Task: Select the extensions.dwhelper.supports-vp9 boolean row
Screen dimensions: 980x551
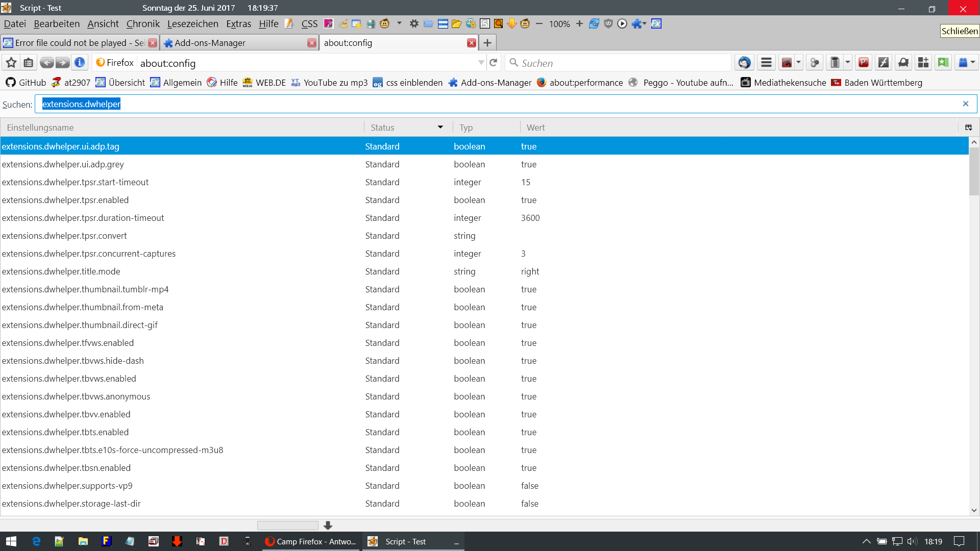Action: tap(67, 486)
